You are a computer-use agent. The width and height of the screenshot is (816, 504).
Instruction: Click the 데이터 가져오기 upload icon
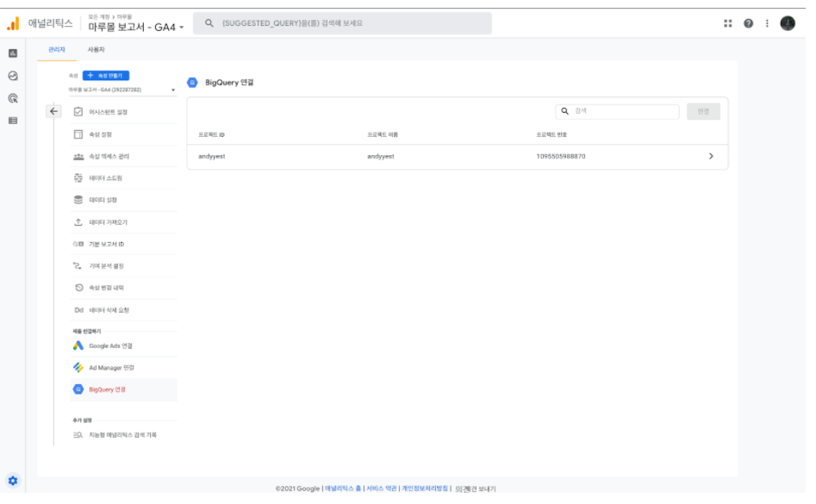(x=78, y=222)
